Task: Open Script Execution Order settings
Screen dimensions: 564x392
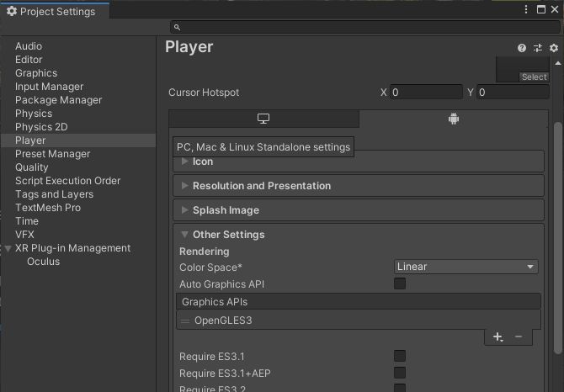Action: [67, 181]
